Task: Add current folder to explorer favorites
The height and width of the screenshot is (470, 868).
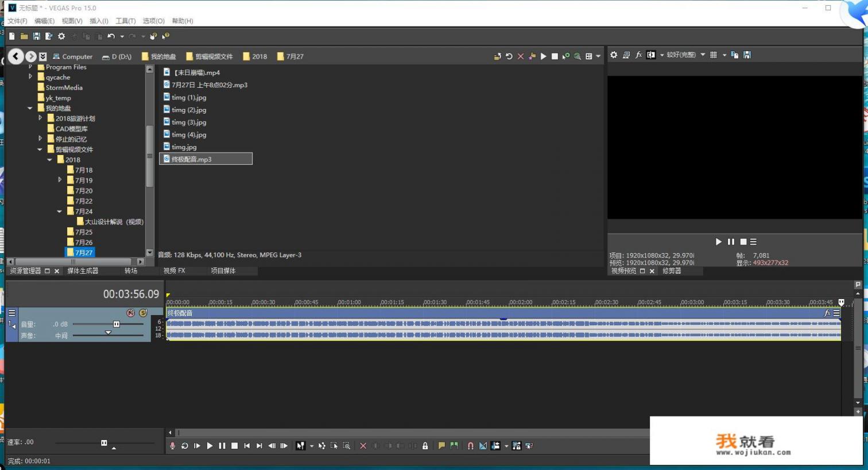Action: point(532,56)
